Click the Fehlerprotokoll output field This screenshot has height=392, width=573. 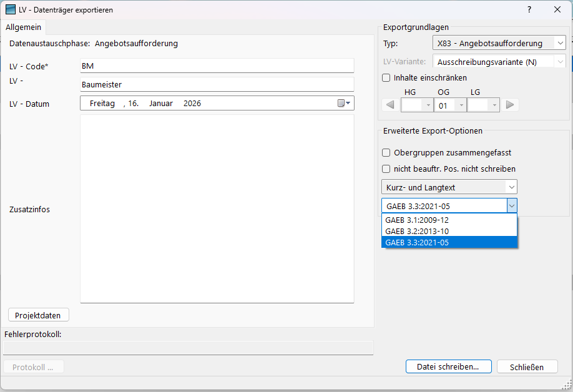point(189,348)
